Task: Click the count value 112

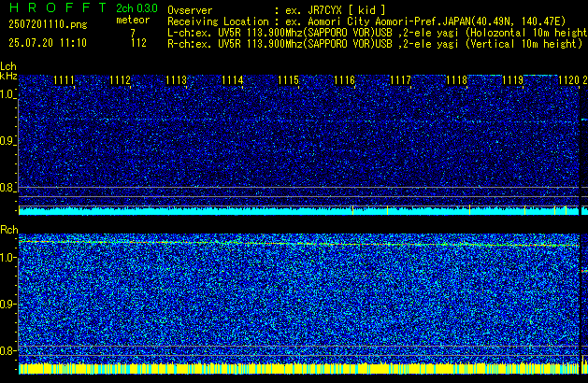Action: tap(138, 43)
